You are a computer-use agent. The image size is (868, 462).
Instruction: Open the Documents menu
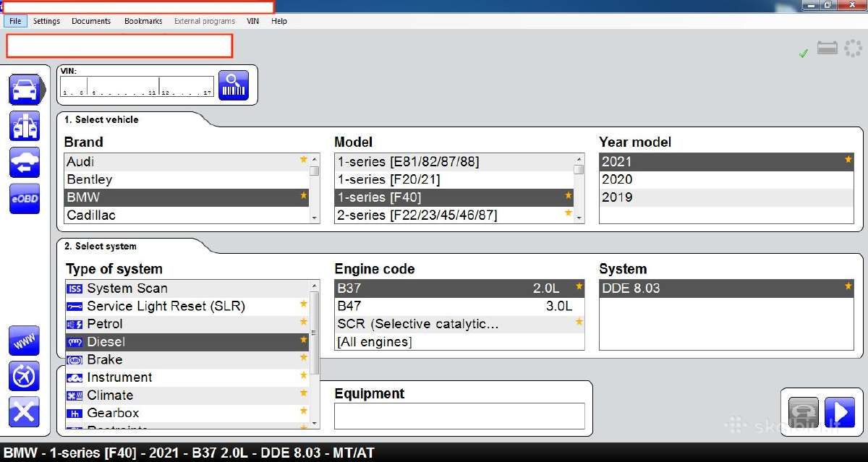(x=91, y=21)
